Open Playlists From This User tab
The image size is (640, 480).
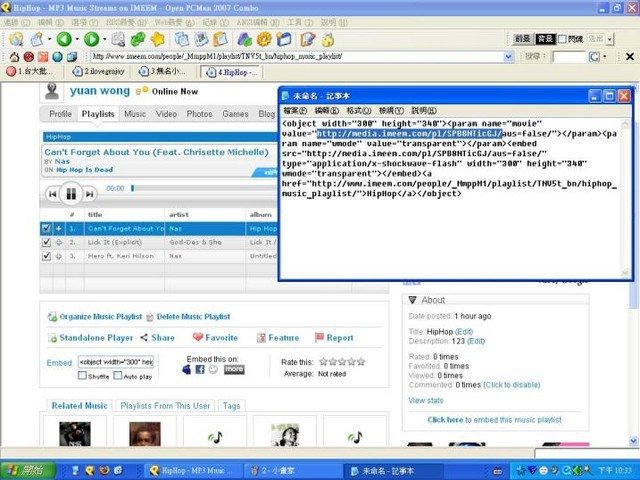tap(165, 406)
